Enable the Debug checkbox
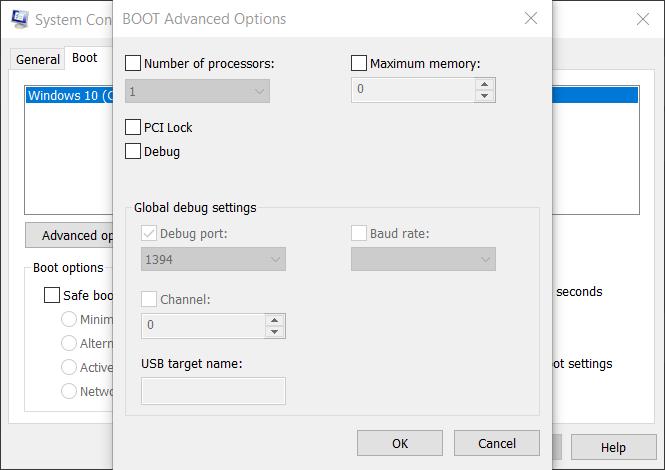The image size is (665, 470). coord(133,151)
